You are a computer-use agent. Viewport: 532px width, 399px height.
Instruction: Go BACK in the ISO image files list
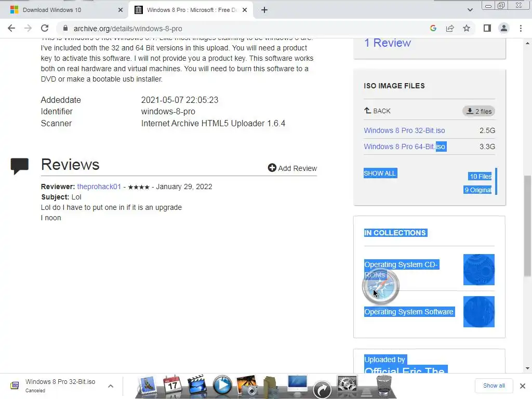pyautogui.click(x=377, y=111)
